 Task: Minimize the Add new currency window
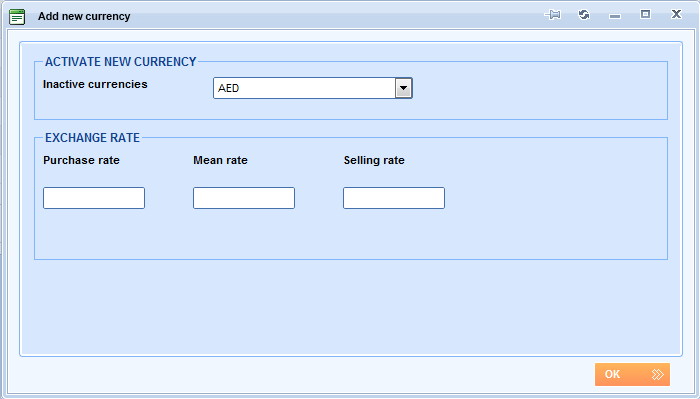click(x=615, y=17)
